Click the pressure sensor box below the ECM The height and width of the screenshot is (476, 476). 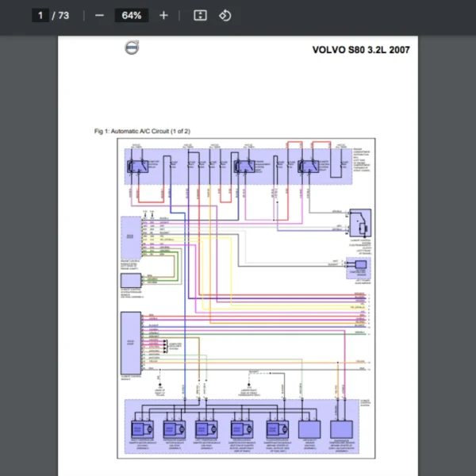[131, 281]
